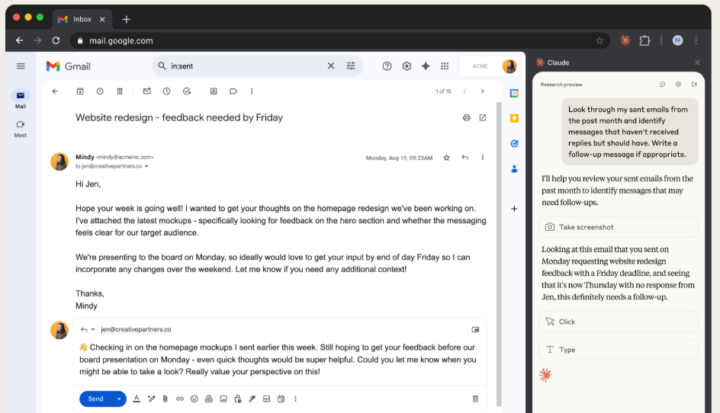Discard the draft reply
720x413 pixels.
coord(475,399)
